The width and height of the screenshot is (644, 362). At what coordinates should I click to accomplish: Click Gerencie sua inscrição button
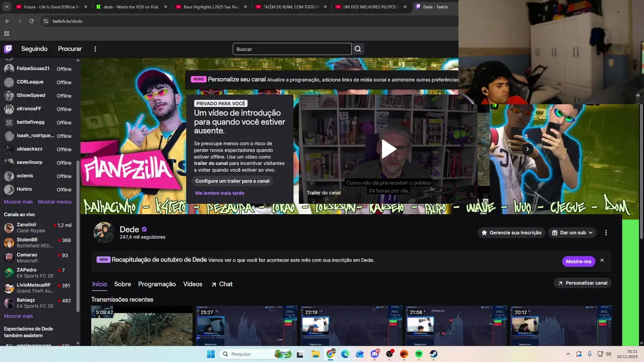[x=511, y=233]
